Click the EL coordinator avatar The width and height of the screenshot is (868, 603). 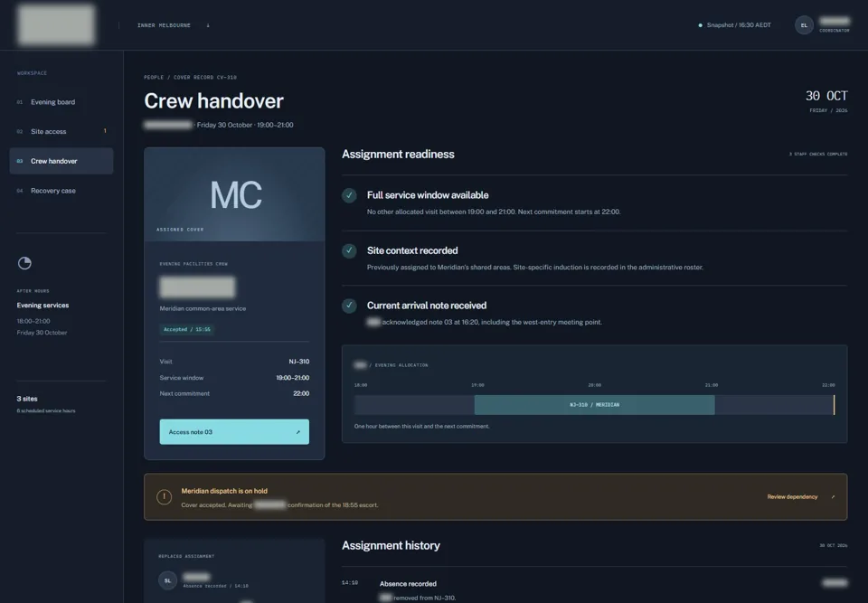click(804, 25)
